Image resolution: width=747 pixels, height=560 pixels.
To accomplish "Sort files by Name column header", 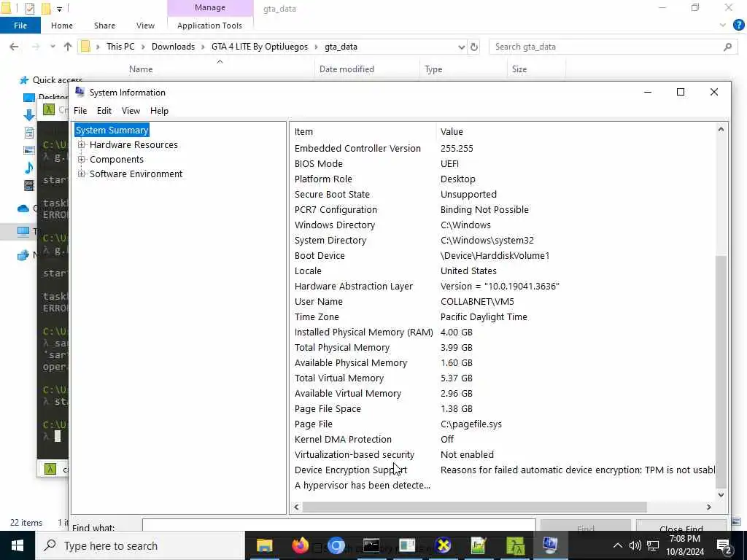I will click(141, 69).
